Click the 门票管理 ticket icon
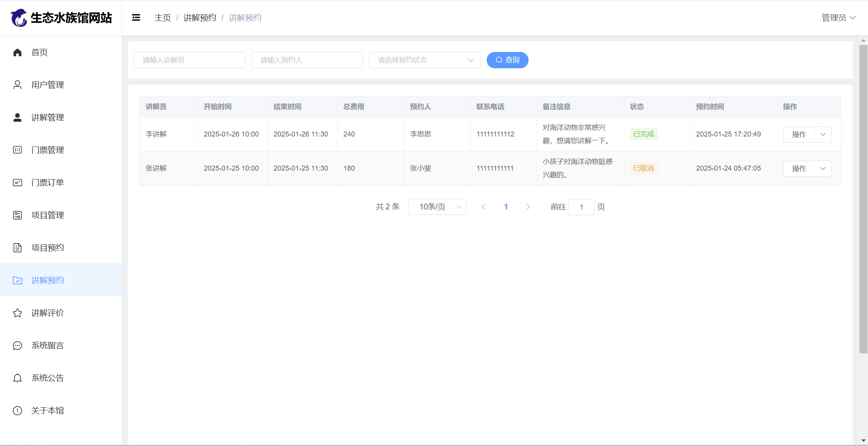The height and width of the screenshot is (446, 868). [x=17, y=150]
